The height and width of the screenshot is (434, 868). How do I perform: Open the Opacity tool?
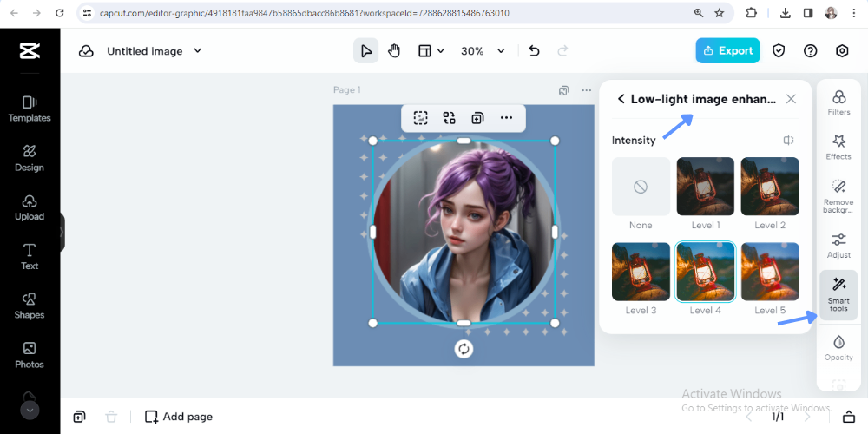click(x=838, y=348)
